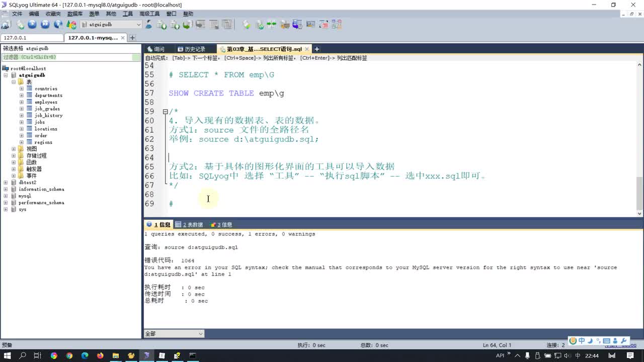Expand the countries table node

22,88
